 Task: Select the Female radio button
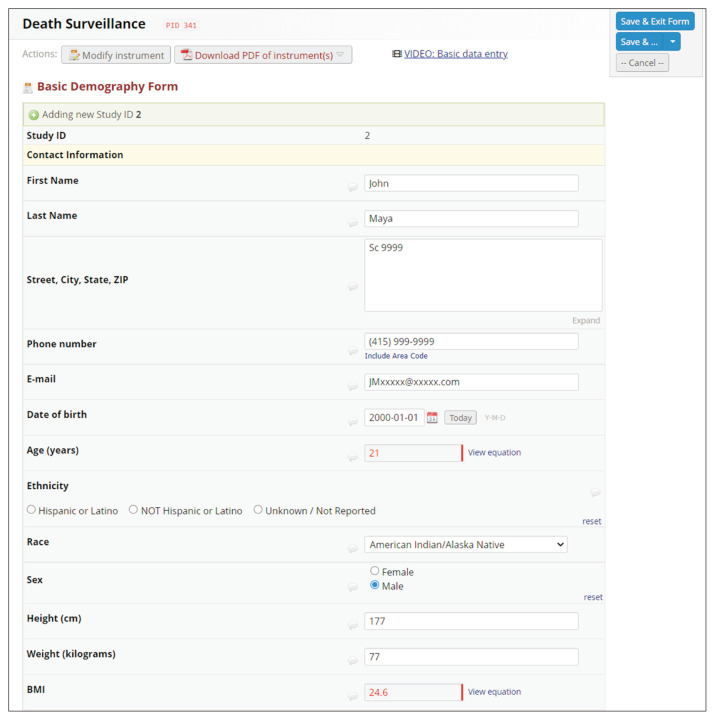point(375,572)
